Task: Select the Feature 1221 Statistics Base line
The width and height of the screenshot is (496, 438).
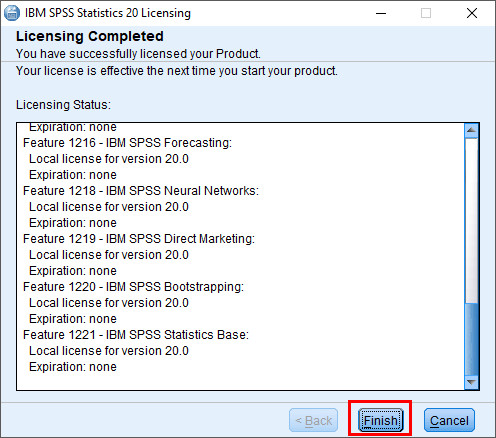Action: point(136,335)
